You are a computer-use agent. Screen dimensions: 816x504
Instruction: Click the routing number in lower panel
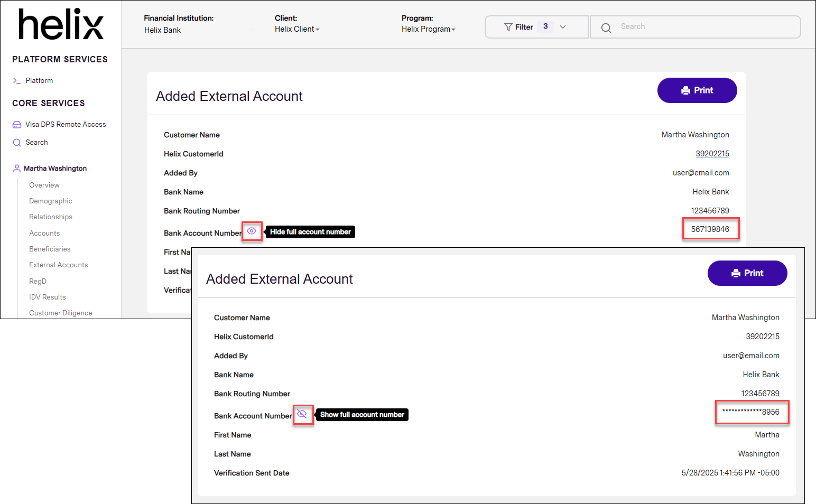point(761,394)
